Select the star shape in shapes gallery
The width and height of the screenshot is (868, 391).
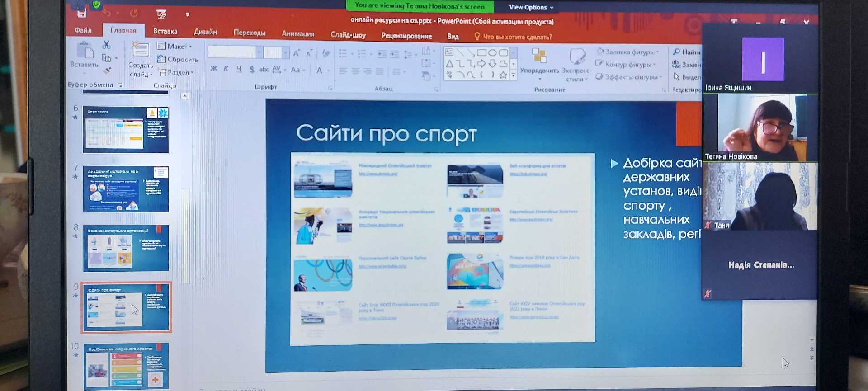[503, 75]
